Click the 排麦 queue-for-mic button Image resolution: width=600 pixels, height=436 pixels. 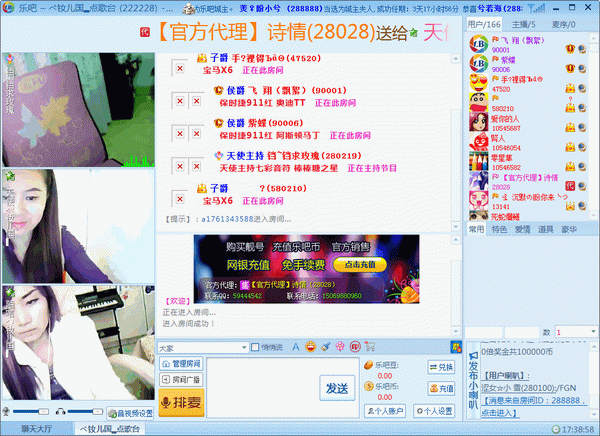click(x=181, y=402)
